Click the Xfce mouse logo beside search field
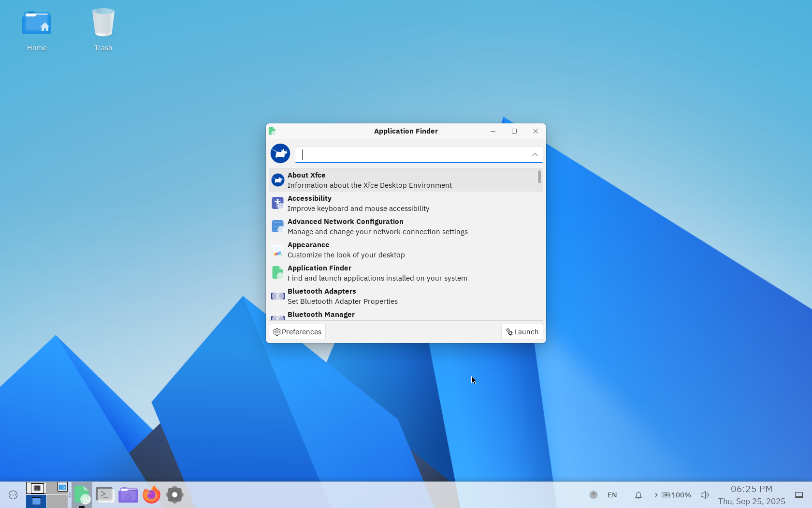The image size is (812, 508). [280, 153]
